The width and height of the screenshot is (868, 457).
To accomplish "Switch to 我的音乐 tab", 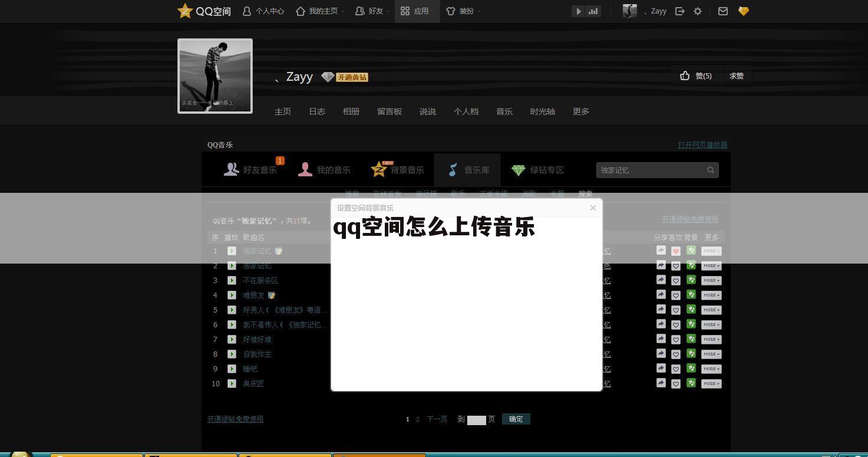I will (324, 170).
